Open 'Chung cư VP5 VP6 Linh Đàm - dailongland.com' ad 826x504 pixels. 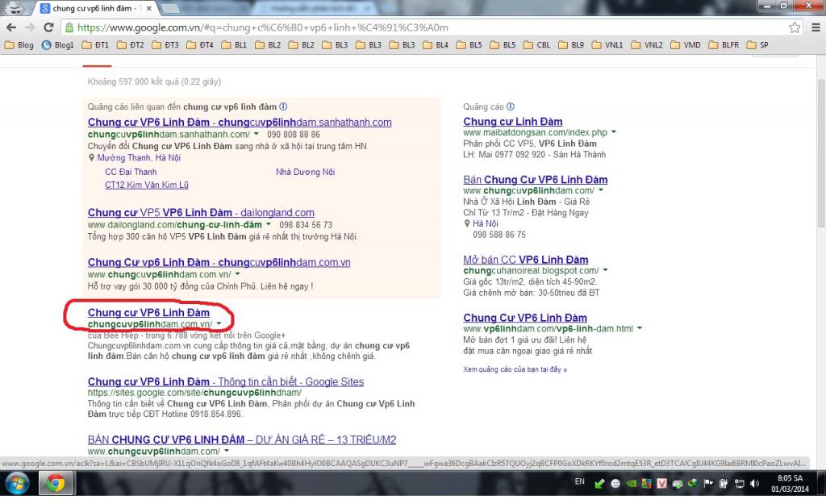point(201,213)
